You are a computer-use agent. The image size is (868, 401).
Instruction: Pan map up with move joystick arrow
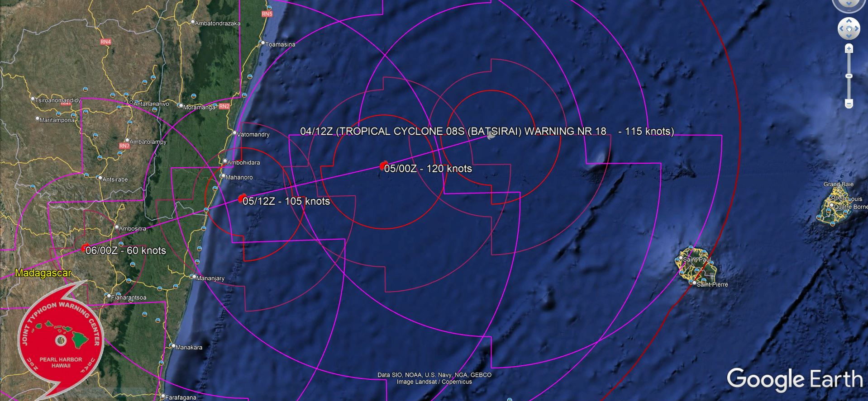pyautogui.click(x=849, y=21)
